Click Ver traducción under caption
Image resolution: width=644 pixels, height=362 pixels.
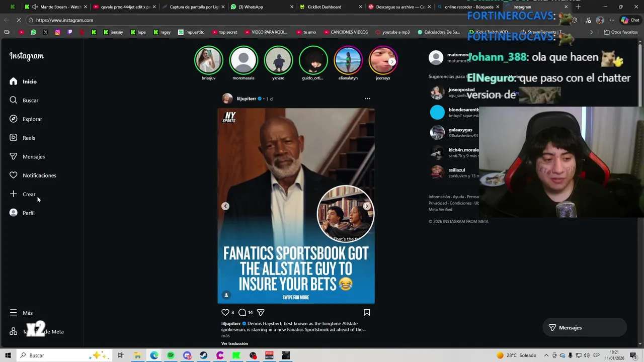click(234, 343)
